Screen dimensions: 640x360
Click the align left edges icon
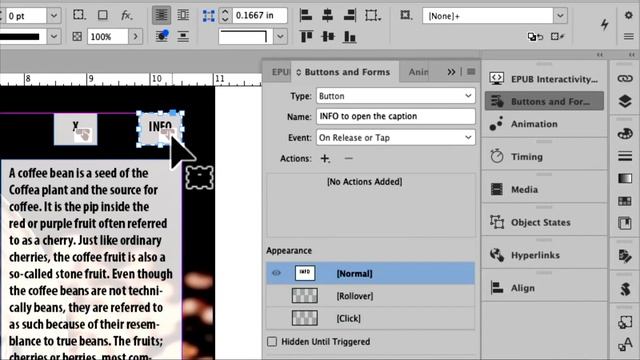coord(306,16)
